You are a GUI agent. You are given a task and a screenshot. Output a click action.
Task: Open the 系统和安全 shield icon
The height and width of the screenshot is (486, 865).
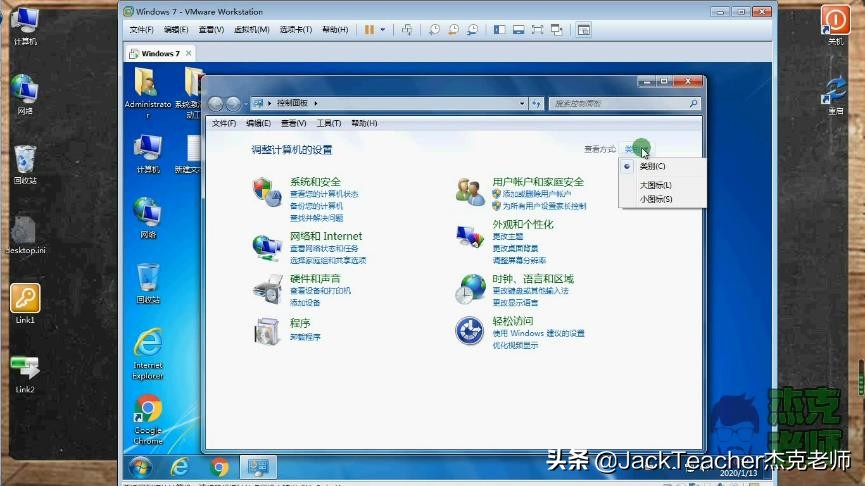coord(268,191)
